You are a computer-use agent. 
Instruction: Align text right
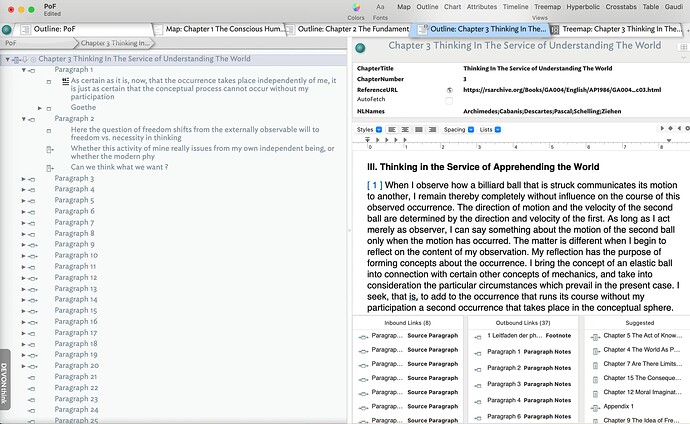point(433,129)
